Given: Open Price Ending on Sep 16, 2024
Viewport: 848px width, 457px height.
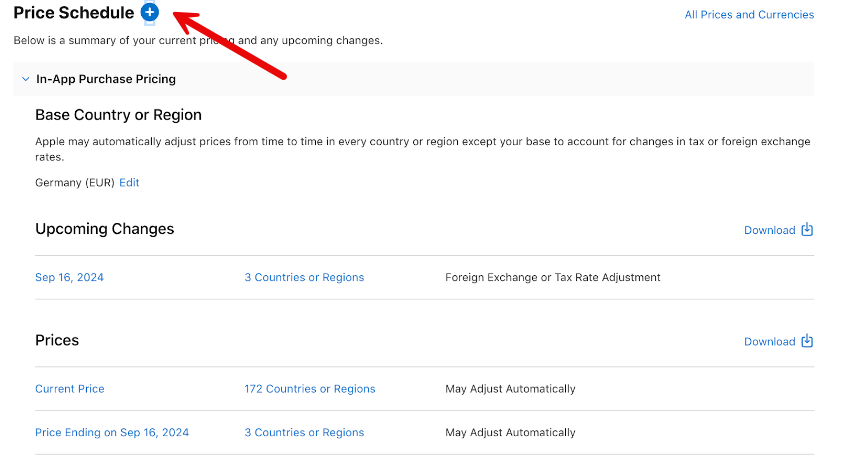Looking at the screenshot, I should (112, 433).
